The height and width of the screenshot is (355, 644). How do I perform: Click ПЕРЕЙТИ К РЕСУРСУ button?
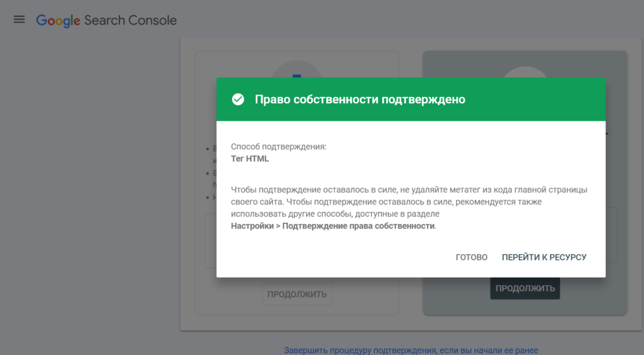click(x=544, y=257)
